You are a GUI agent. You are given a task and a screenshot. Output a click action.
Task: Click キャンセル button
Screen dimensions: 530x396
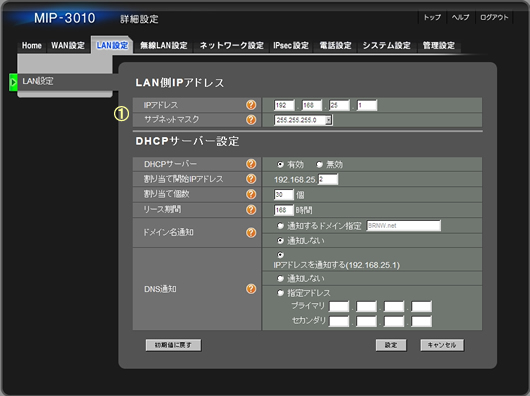442,345
